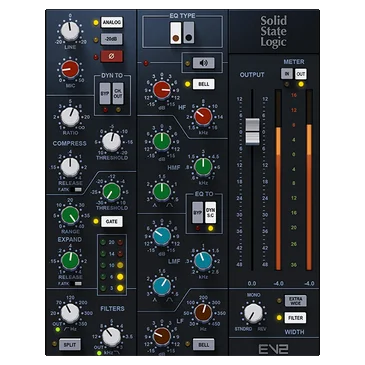Click the blue LMF gain dB knob
This screenshot has height=365, width=365.
pos(162,236)
